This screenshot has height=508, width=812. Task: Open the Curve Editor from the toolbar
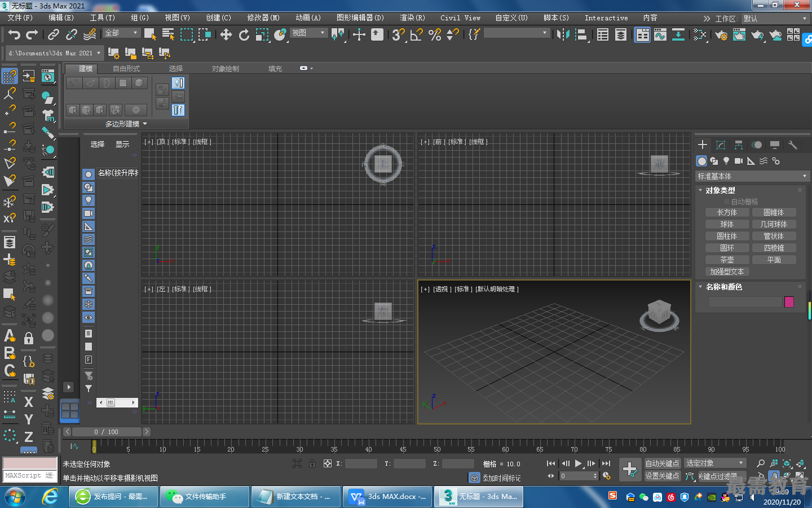(660, 35)
